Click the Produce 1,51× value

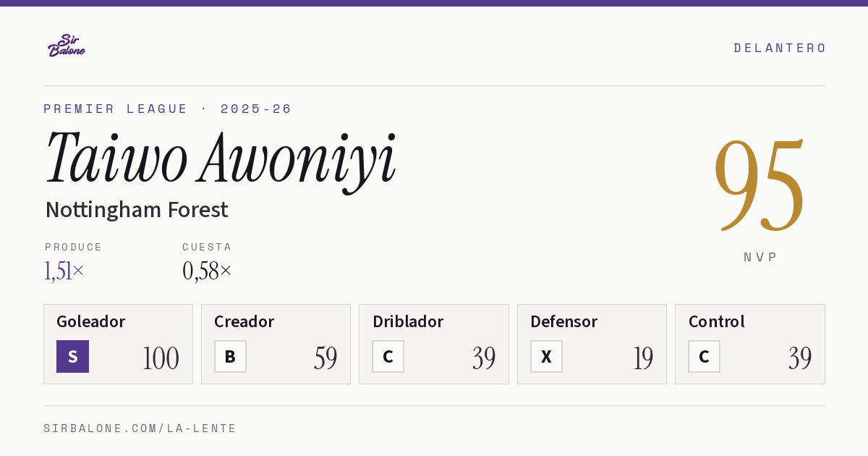point(64,271)
